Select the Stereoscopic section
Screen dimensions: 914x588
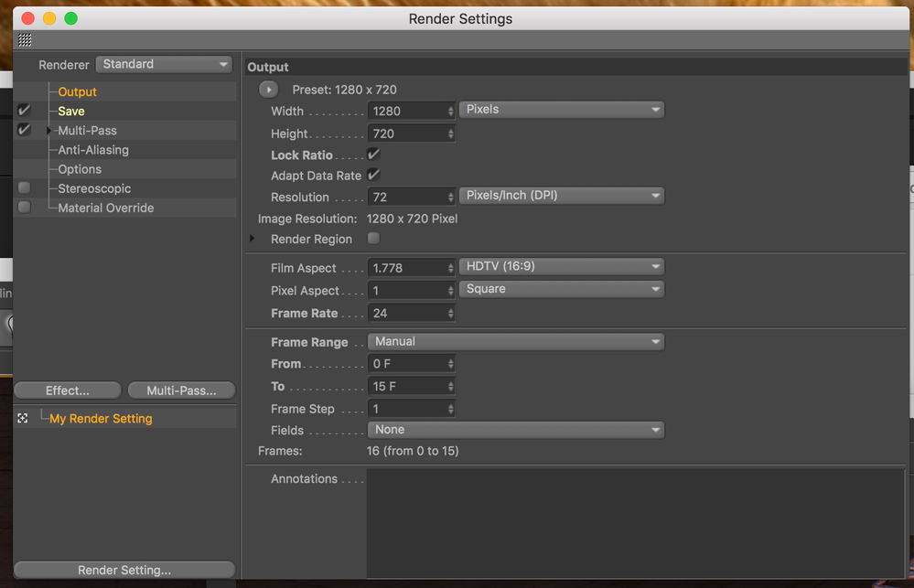[94, 188]
